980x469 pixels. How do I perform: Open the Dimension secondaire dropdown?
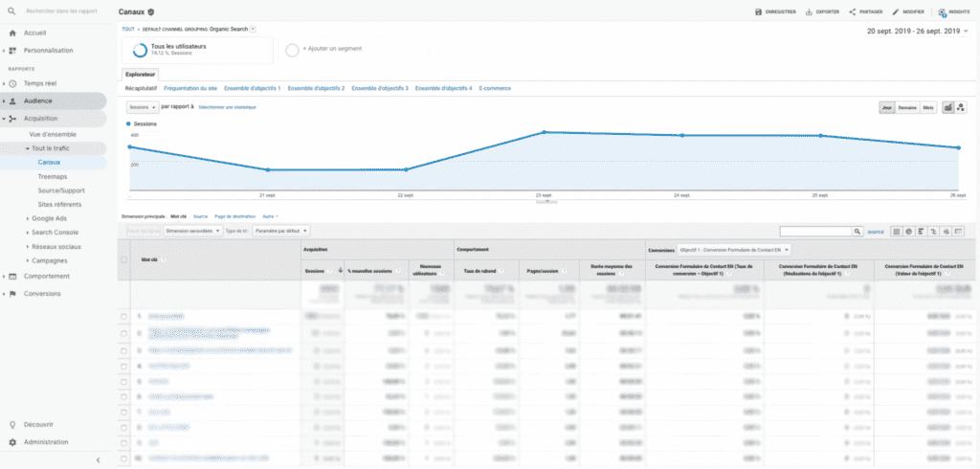[193, 231]
